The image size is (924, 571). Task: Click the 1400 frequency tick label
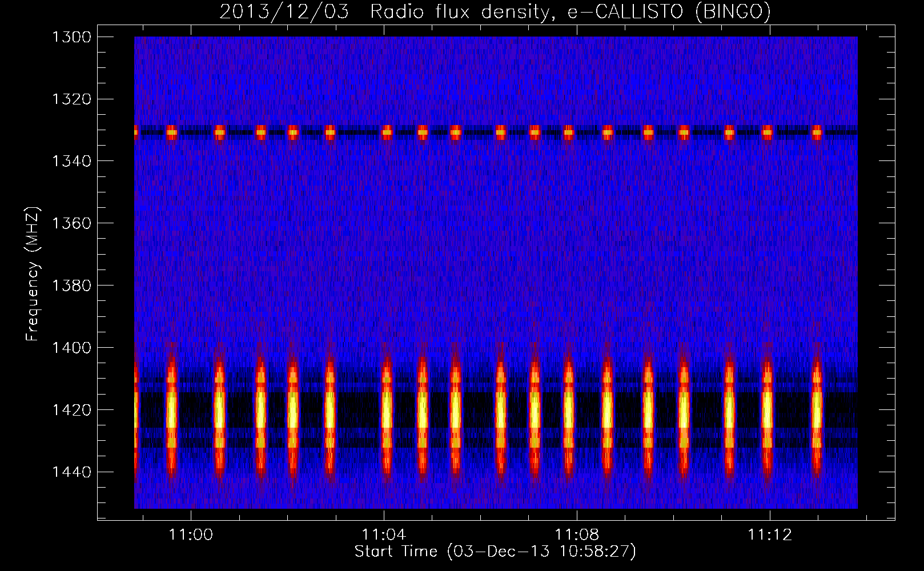(71, 348)
